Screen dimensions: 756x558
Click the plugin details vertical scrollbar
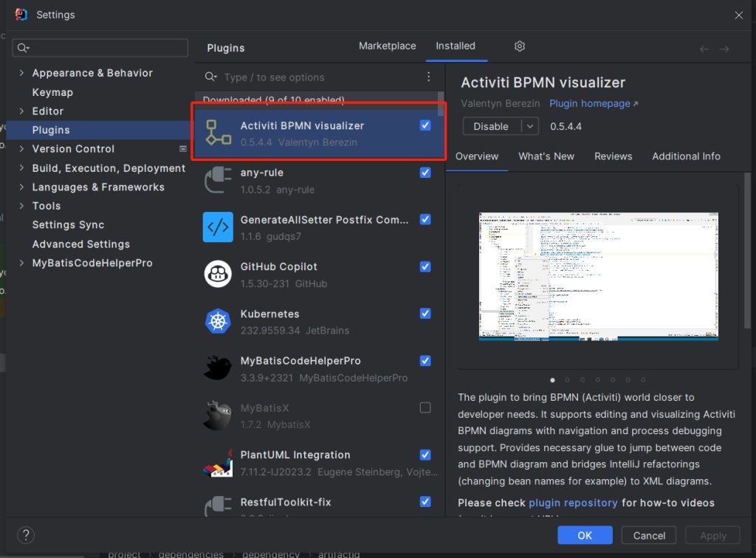pyautogui.click(x=747, y=250)
